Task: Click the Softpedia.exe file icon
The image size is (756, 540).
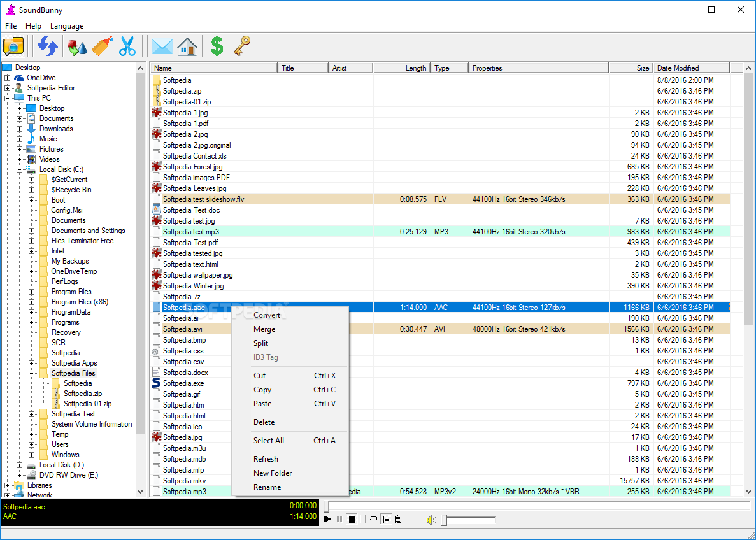Action: coord(156,383)
